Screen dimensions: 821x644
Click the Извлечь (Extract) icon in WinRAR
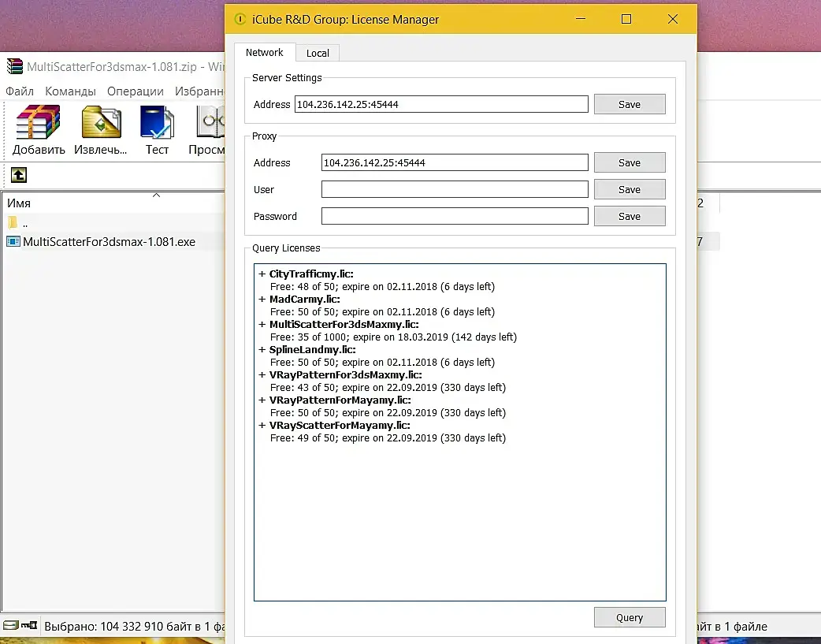click(101, 123)
